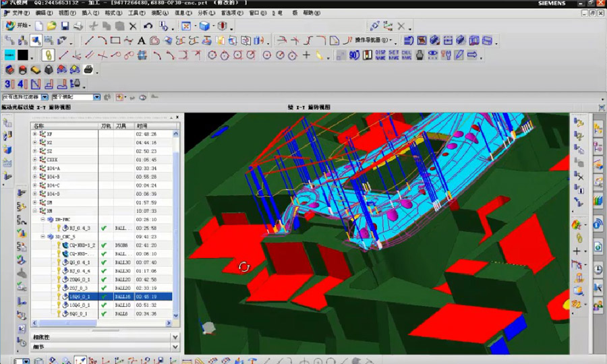Select the text 'A' annotation tool
Screen dimensions: 607x364
coord(142,40)
